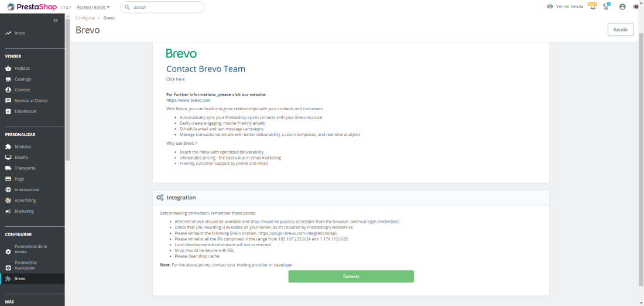Open the trophy merchant expertise icon
The height and width of the screenshot is (306, 644).
[606, 6]
